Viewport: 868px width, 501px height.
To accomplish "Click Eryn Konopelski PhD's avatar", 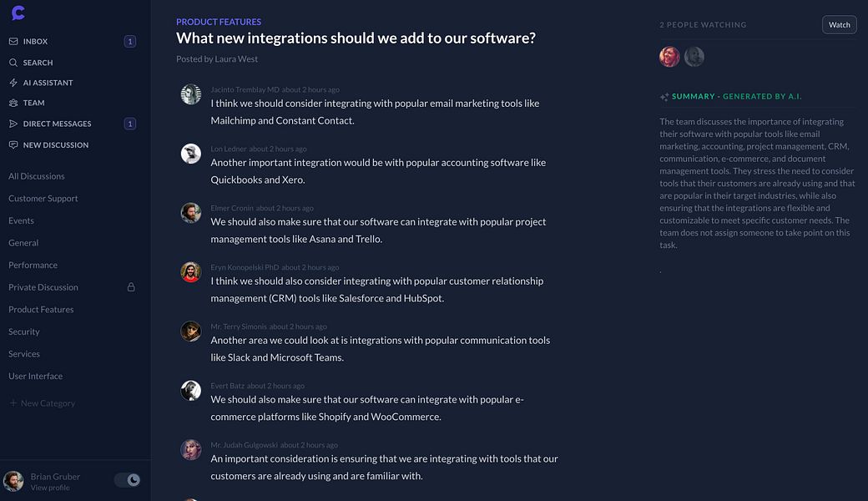I will pos(191,272).
